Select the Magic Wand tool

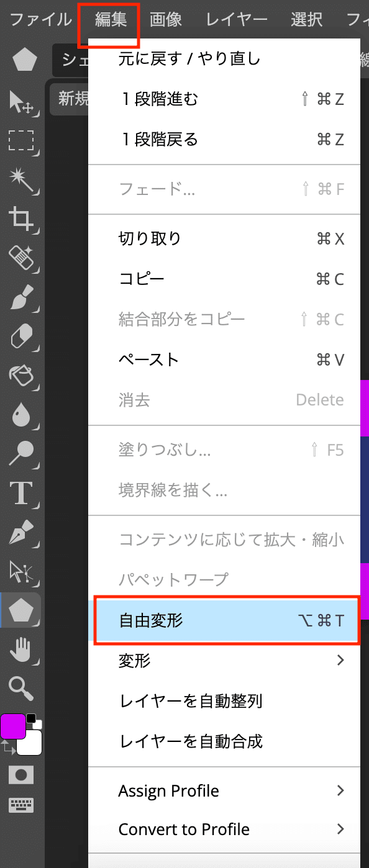[x=21, y=181]
